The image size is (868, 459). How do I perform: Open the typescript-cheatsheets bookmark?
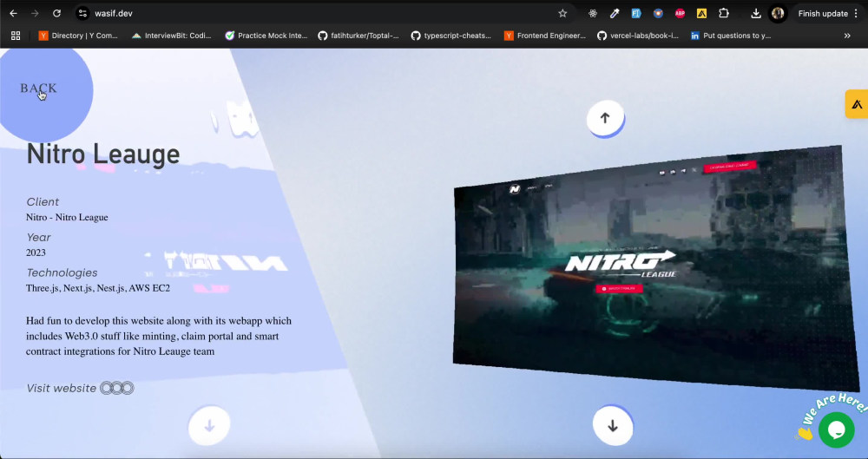[x=451, y=36]
